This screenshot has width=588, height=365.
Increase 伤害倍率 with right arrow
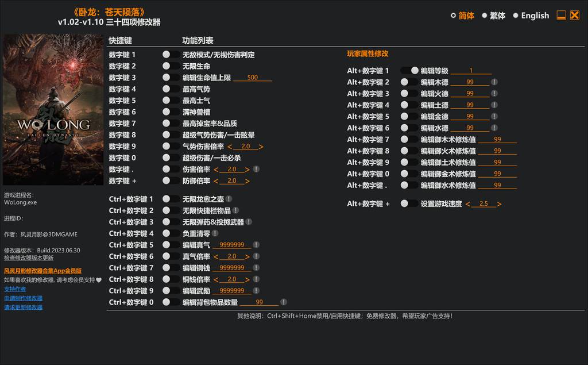[247, 170]
